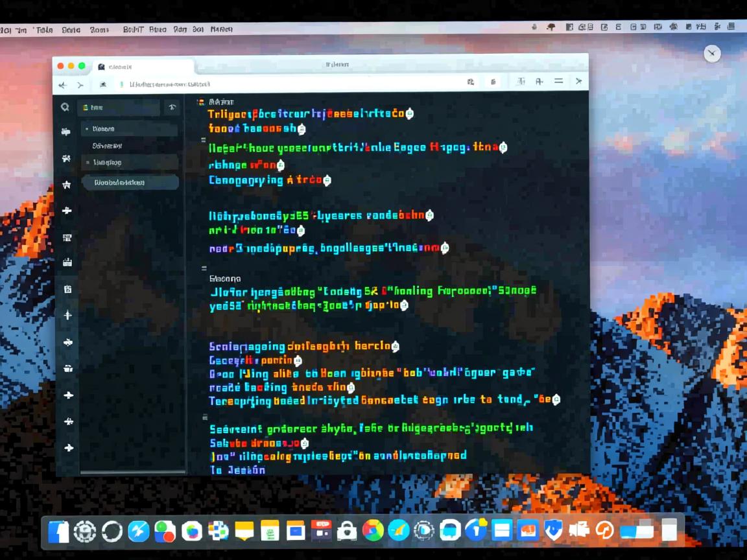This screenshot has width=747, height=560.
Task: Select the first item in the sidebar tree
Action: [x=130, y=129]
